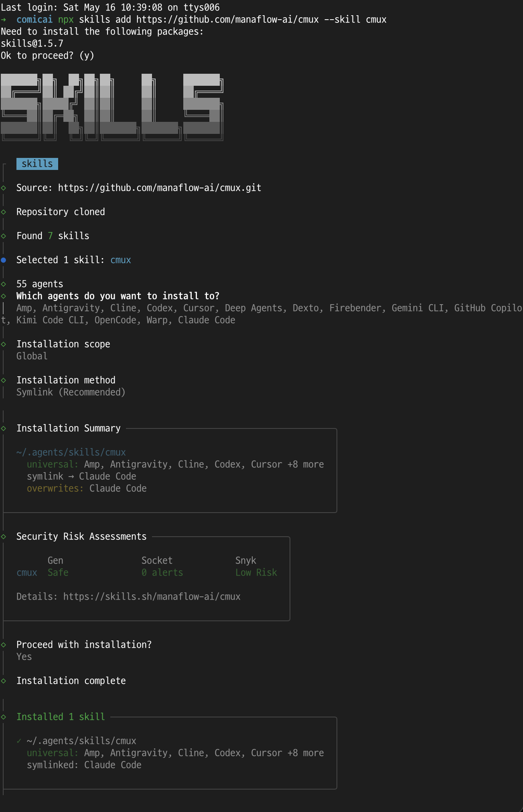Click the blue dot beside Selected 1 skill
The height and width of the screenshot is (812, 523).
point(4,260)
